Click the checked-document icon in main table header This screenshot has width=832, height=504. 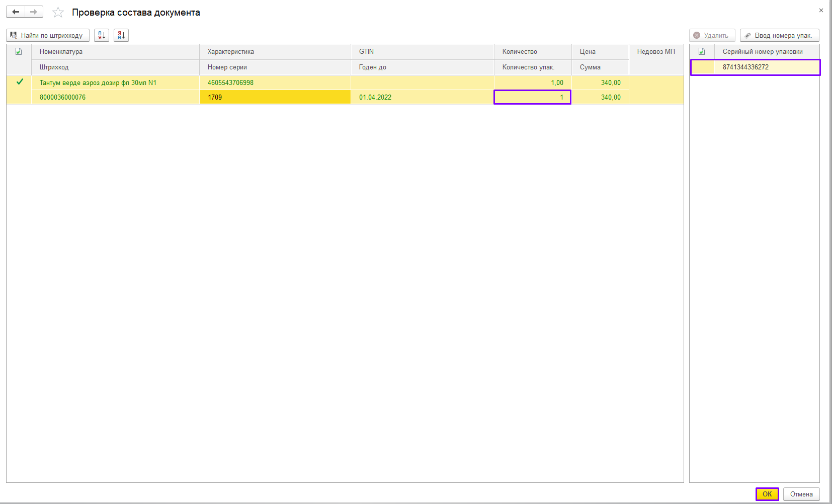pos(19,51)
